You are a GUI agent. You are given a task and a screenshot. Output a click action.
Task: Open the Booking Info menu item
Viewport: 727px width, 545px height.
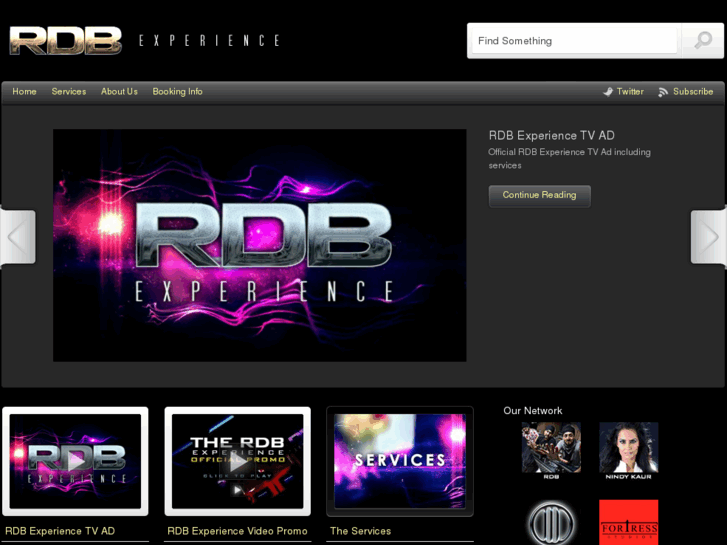pos(178,91)
